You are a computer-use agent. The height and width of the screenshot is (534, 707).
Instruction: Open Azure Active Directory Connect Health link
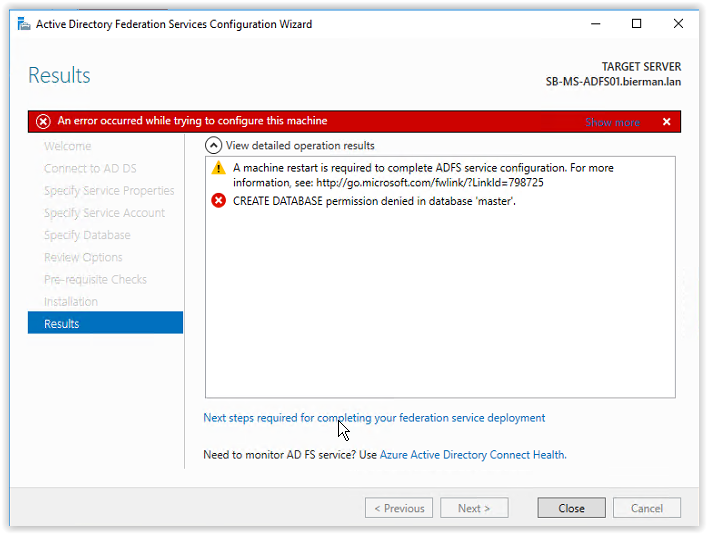point(473,455)
